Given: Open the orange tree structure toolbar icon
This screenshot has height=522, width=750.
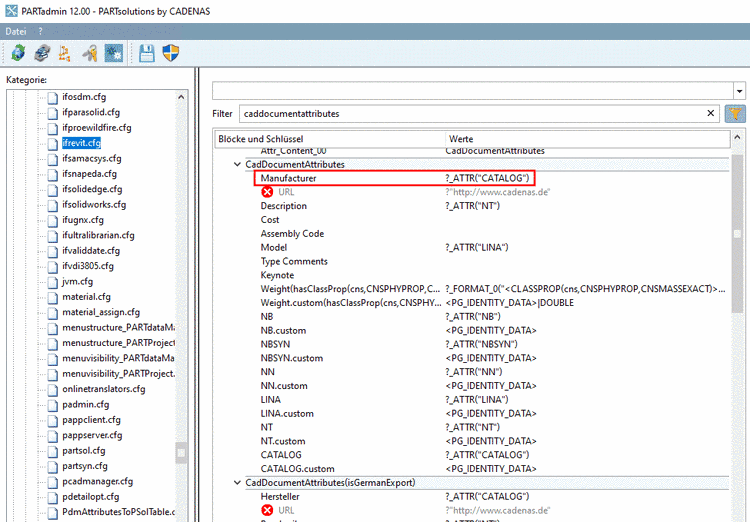Looking at the screenshot, I should [x=65, y=53].
